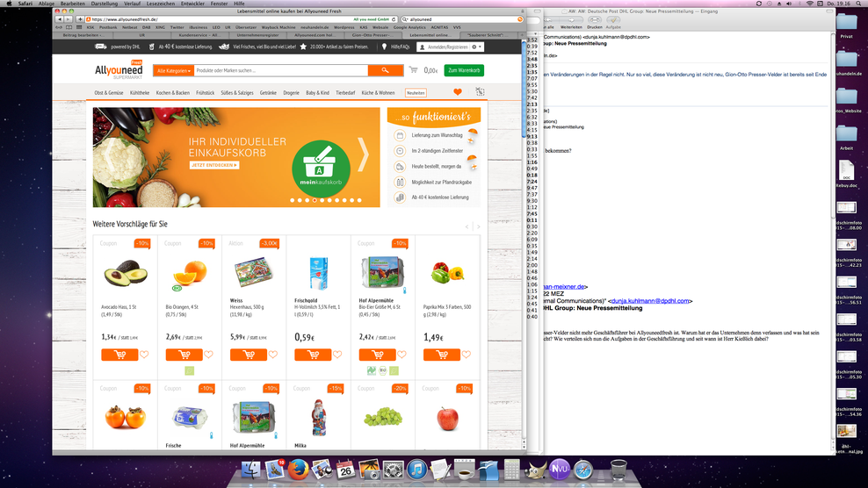This screenshot has height=488, width=868.
Task: Select the first banner carousel dot
Action: click(x=293, y=200)
